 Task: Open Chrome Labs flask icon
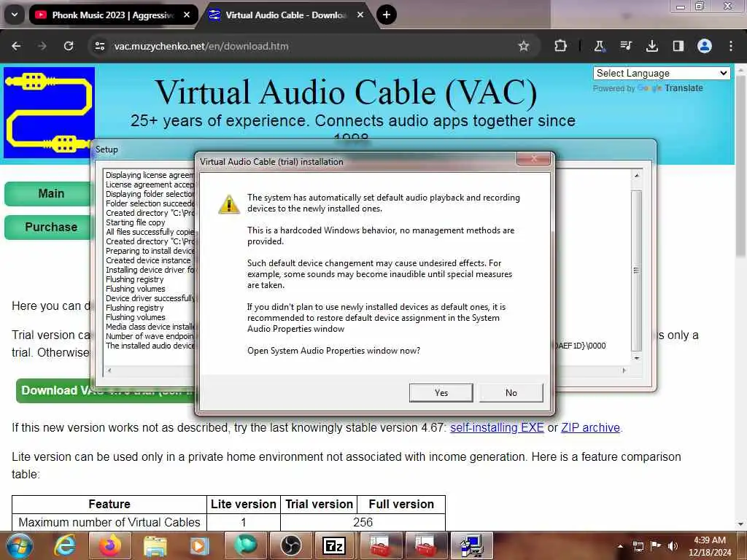(599, 46)
